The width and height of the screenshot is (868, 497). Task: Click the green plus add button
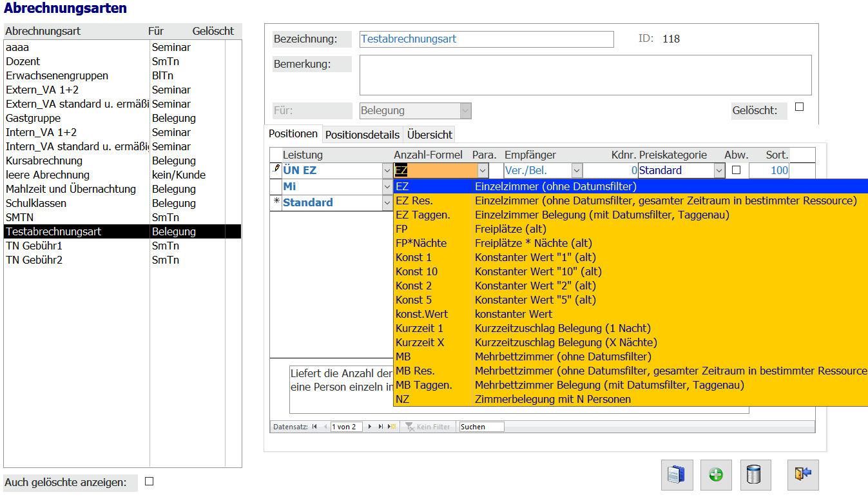(x=715, y=475)
